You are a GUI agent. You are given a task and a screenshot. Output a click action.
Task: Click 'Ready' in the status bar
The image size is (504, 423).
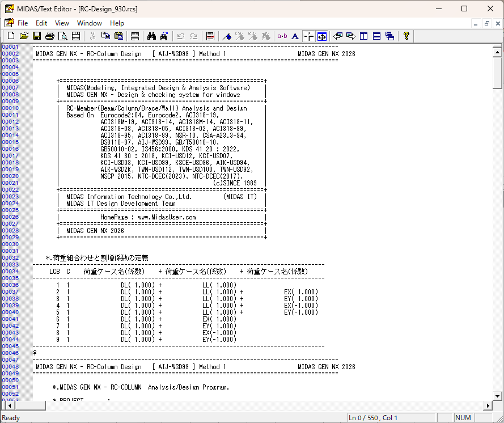click(11, 418)
